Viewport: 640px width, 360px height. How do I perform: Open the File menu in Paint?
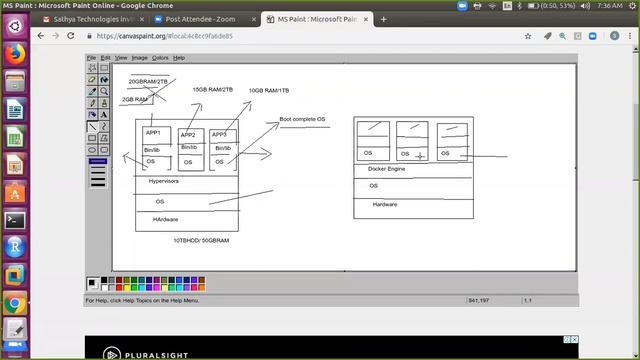point(91,58)
